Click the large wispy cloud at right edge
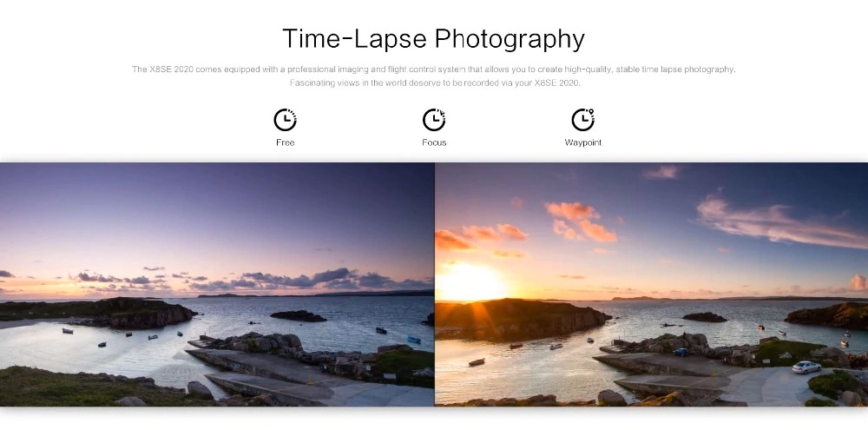 click(x=780, y=222)
